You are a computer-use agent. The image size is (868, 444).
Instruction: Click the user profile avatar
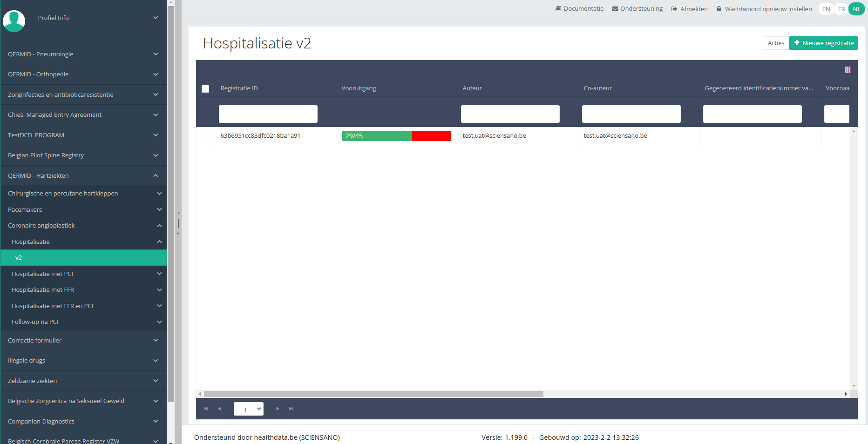[14, 21]
